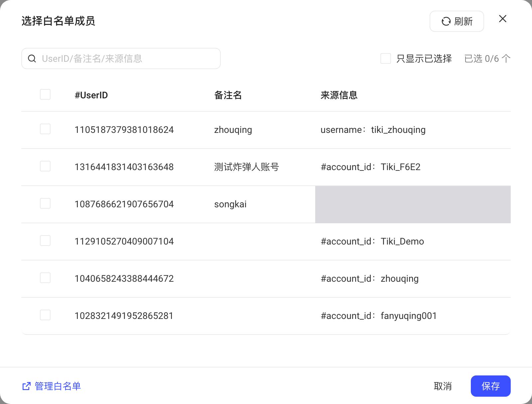
Task: Click the 取消 cancel button
Action: (443, 386)
